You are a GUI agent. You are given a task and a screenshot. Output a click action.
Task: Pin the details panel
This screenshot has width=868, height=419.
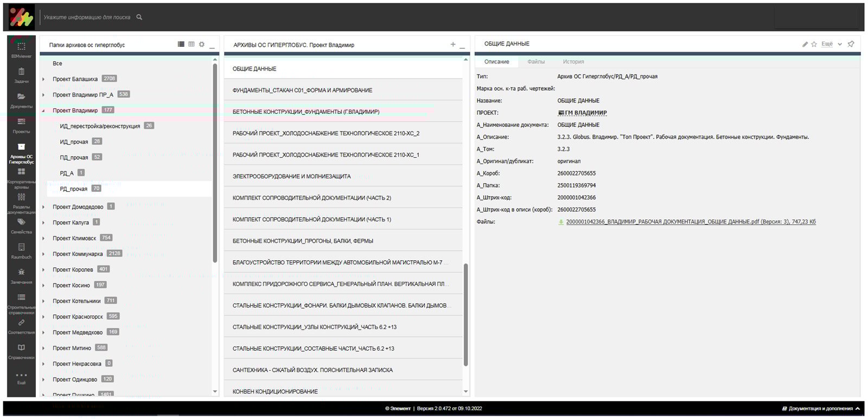point(851,44)
